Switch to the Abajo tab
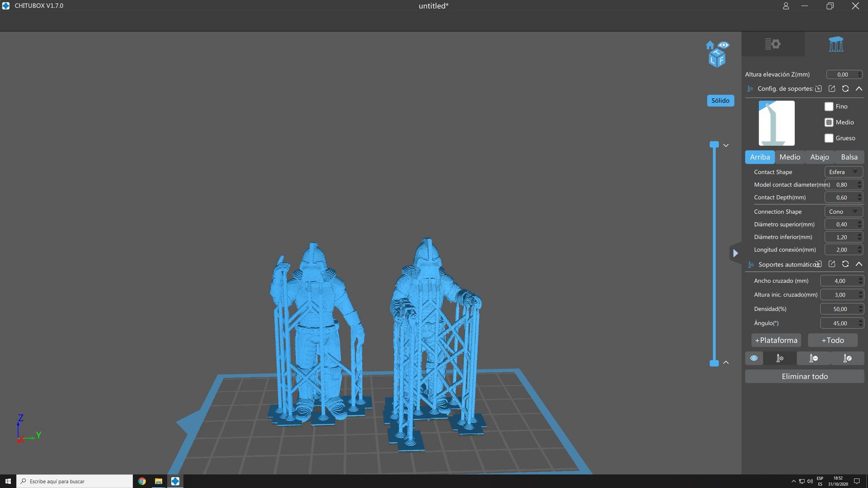 point(819,157)
